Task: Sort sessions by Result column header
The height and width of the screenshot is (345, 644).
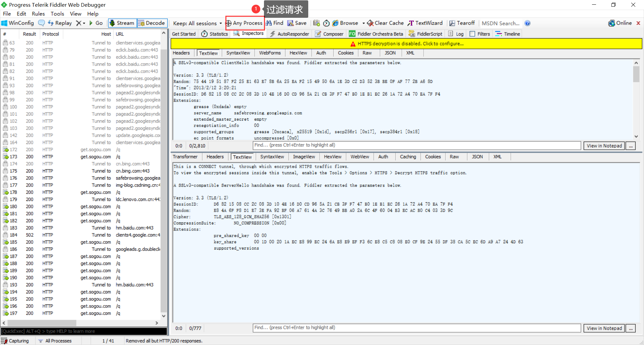Action: pyautogui.click(x=29, y=34)
